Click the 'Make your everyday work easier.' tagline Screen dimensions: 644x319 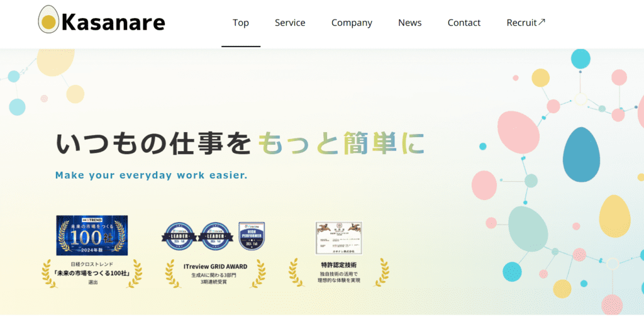[152, 176]
